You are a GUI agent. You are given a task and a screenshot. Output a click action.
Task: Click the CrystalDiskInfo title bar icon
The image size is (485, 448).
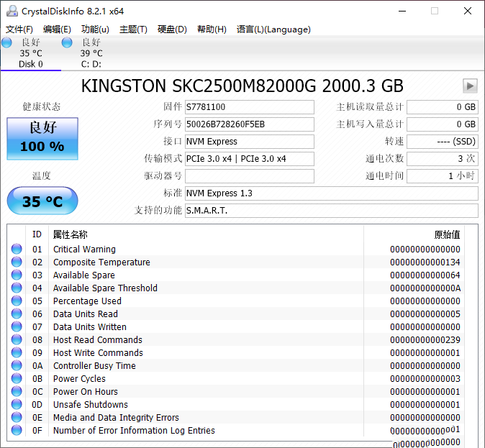coord(12,11)
